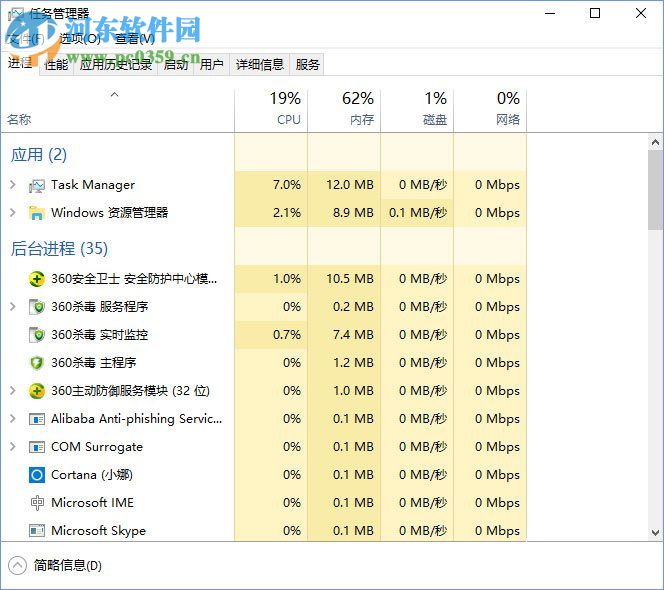The width and height of the screenshot is (664, 590).
Task: Click the Microsoft Skype process icon
Action: point(37,531)
